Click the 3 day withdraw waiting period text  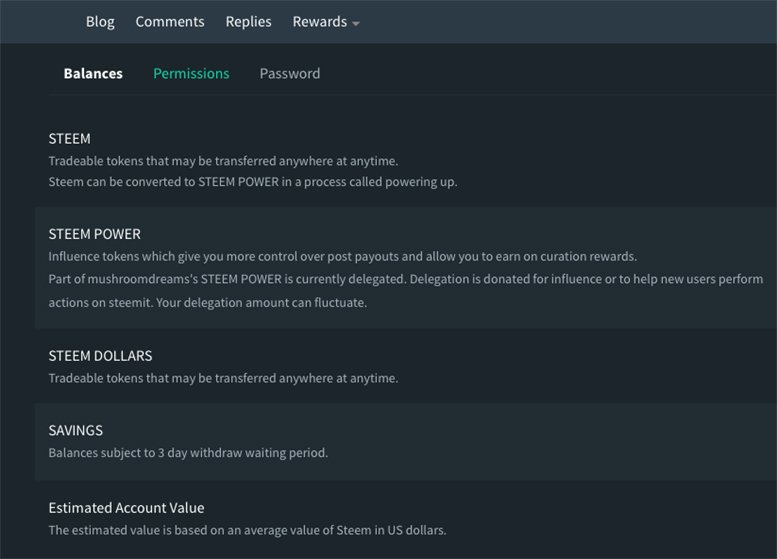tap(188, 452)
